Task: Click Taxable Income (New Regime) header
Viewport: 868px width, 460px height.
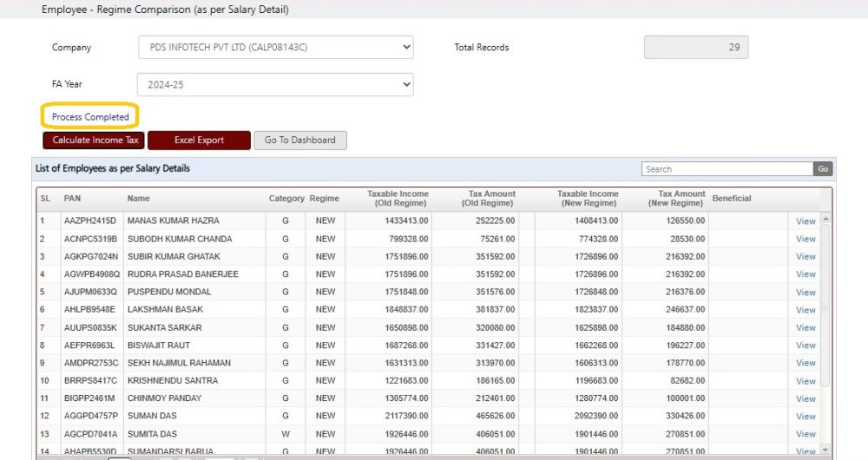Action: [x=588, y=198]
